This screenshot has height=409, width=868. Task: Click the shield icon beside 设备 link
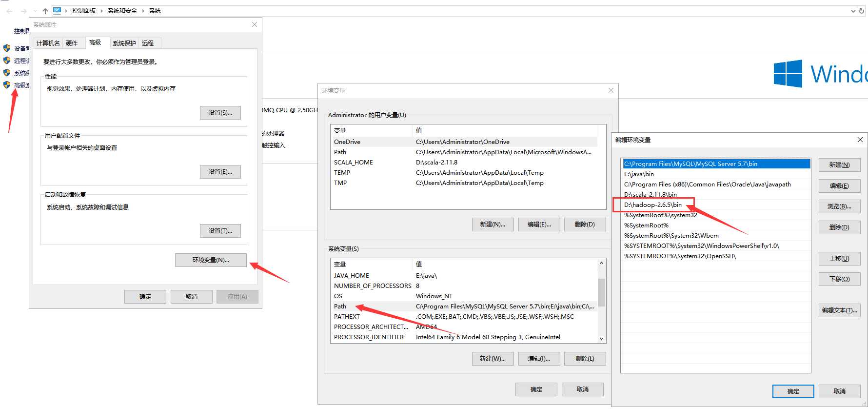7,48
